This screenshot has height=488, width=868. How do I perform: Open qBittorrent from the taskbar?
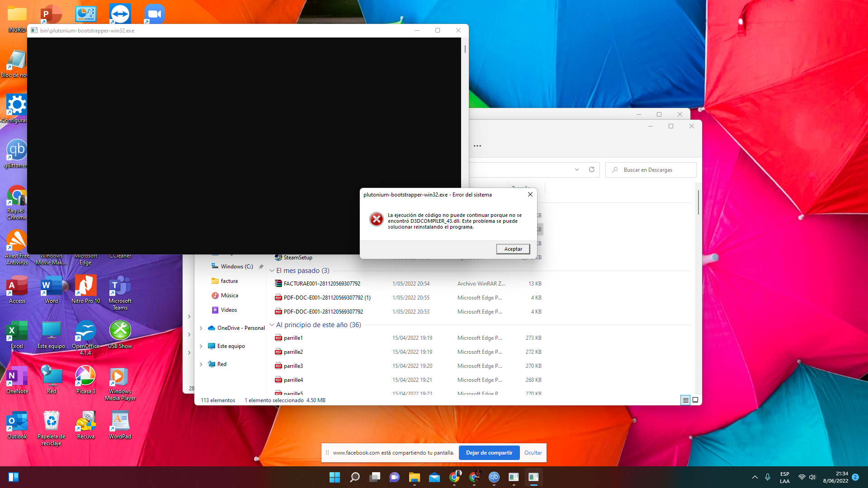[494, 477]
